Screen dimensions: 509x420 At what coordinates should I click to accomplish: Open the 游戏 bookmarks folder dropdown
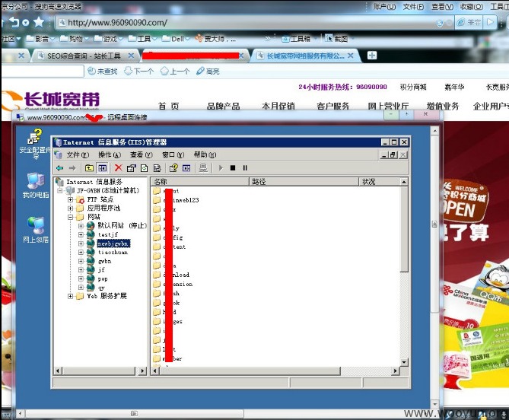point(108,39)
